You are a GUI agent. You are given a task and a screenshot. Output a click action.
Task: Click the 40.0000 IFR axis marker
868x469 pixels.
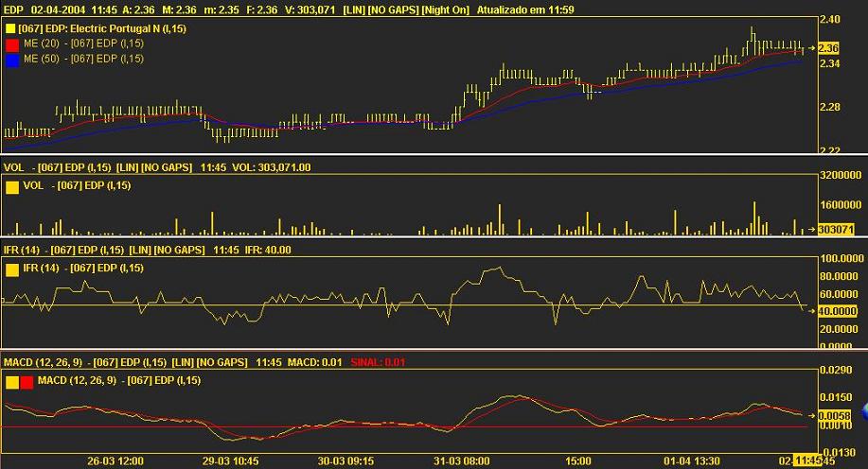click(x=838, y=311)
